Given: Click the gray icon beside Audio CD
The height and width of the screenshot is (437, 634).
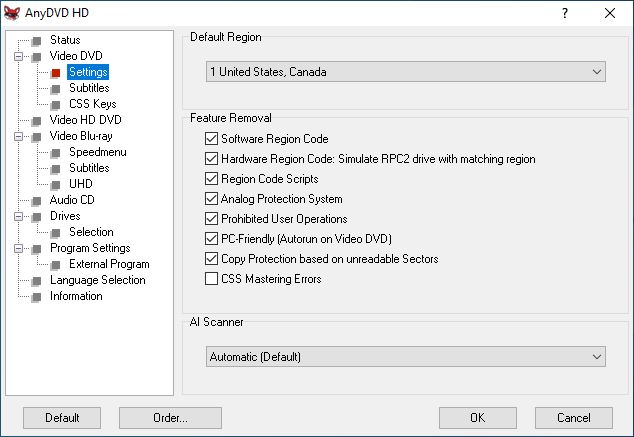Looking at the screenshot, I should click(36, 201).
